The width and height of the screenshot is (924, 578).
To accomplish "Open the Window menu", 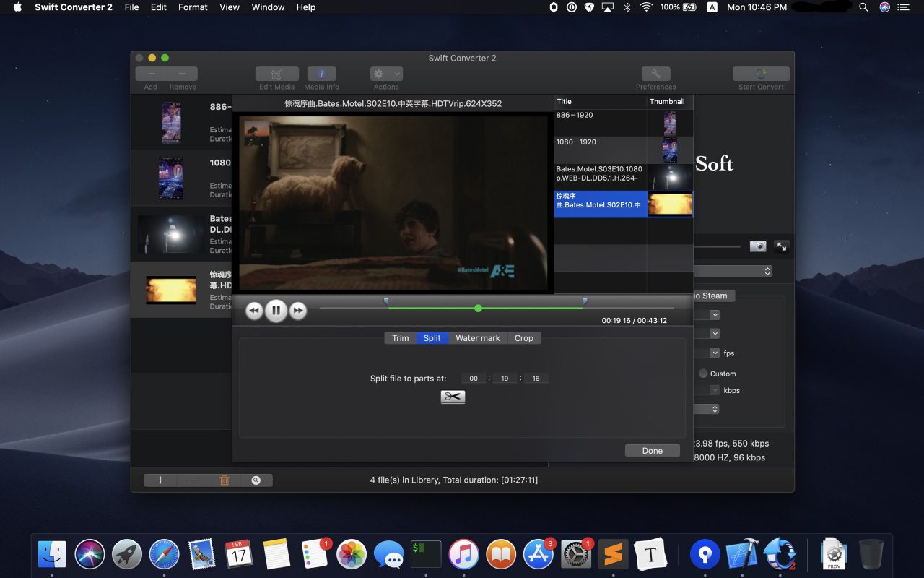I will click(268, 7).
